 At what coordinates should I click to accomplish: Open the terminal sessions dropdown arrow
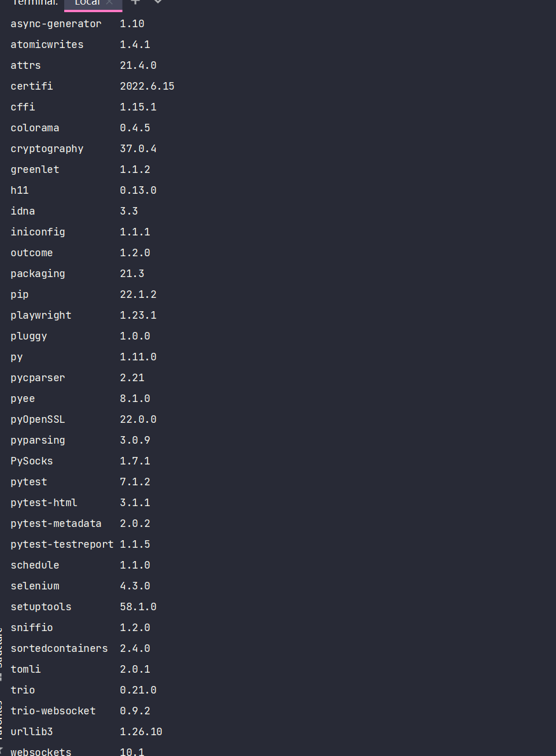[157, 2]
